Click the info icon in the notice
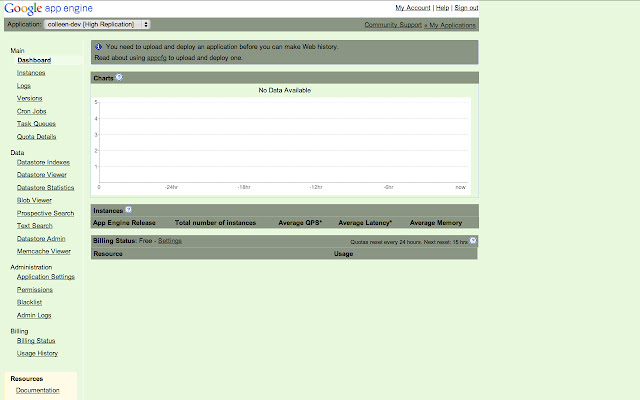Viewport: 640px width, 400px height. point(98,46)
